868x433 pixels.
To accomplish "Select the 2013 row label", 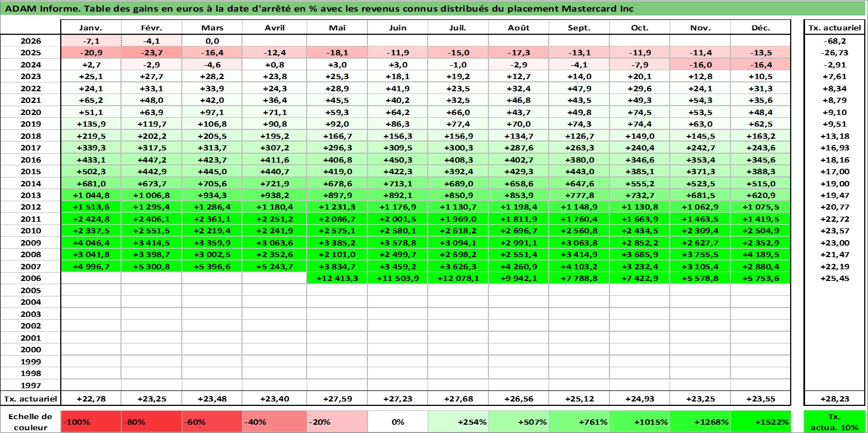I will [x=30, y=195].
